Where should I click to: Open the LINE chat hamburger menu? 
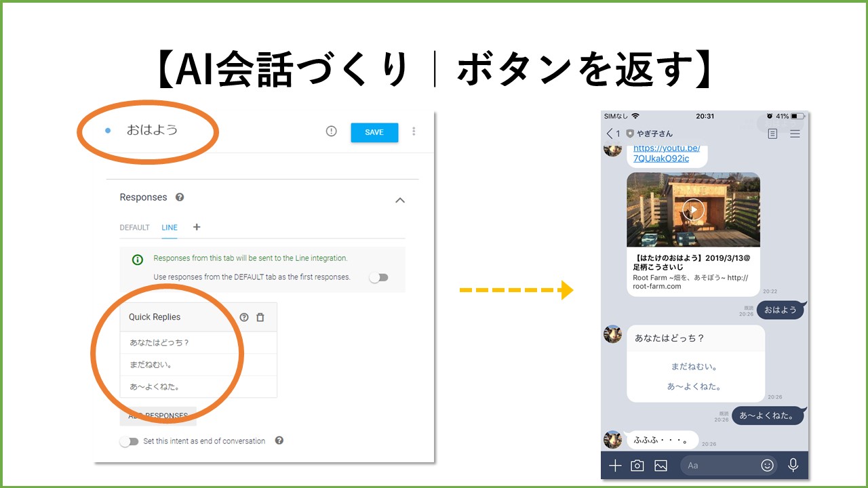795,134
